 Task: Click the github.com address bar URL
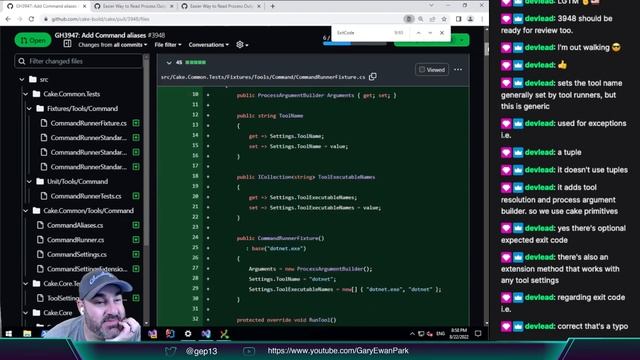click(x=100, y=19)
